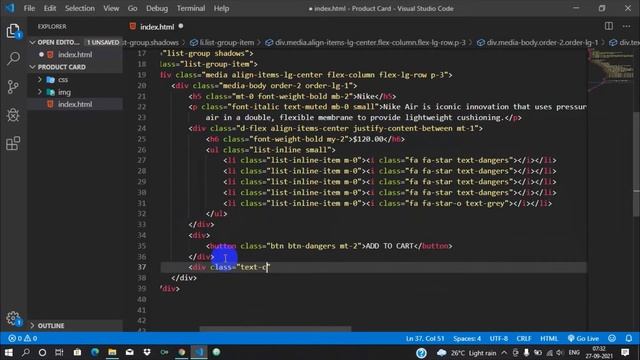The width and height of the screenshot is (640, 360).
Task: Open the Go menu
Action: (132, 8)
